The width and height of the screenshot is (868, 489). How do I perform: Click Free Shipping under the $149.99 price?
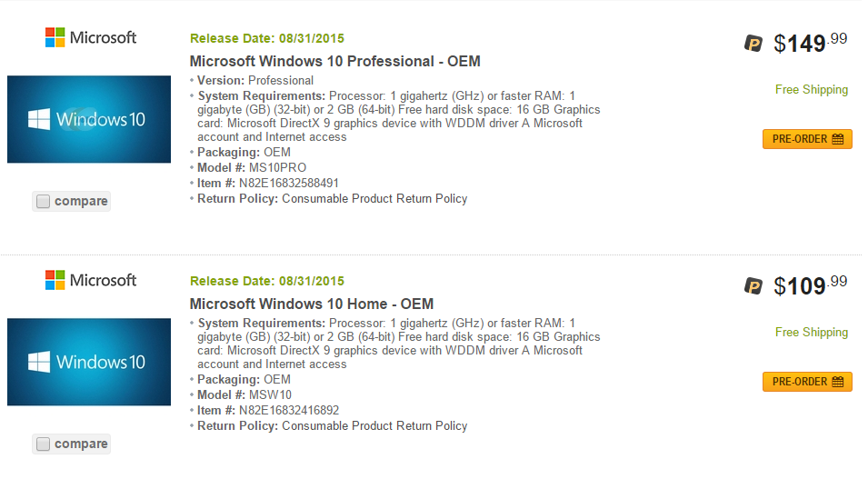pyautogui.click(x=812, y=90)
